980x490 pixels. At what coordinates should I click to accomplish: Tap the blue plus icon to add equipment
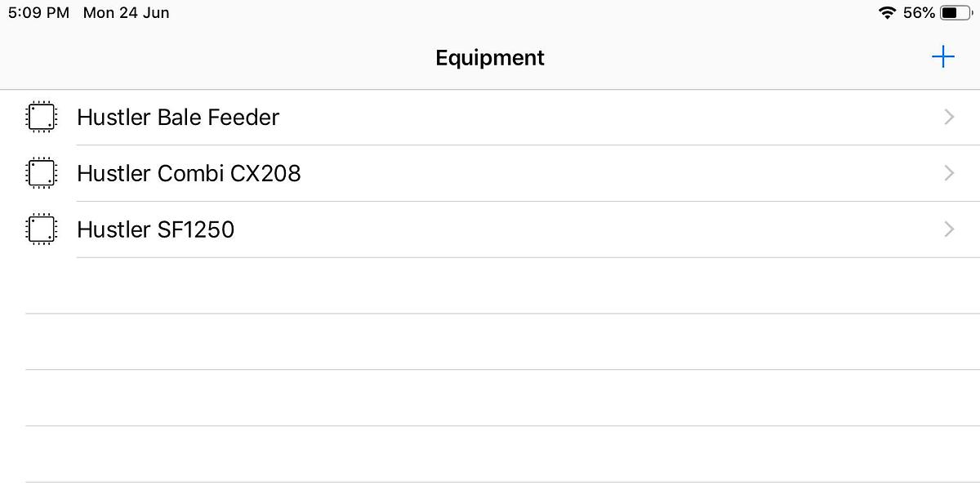coord(943,56)
